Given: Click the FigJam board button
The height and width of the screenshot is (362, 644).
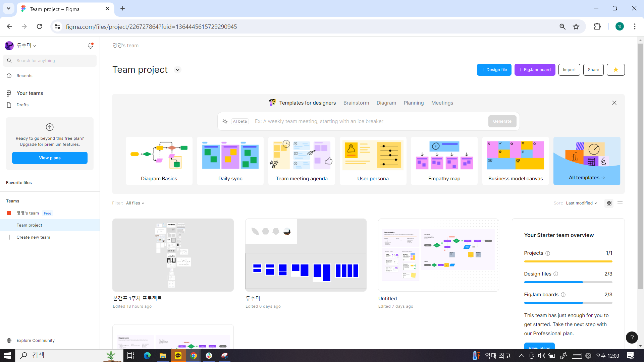Looking at the screenshot, I should point(535,70).
